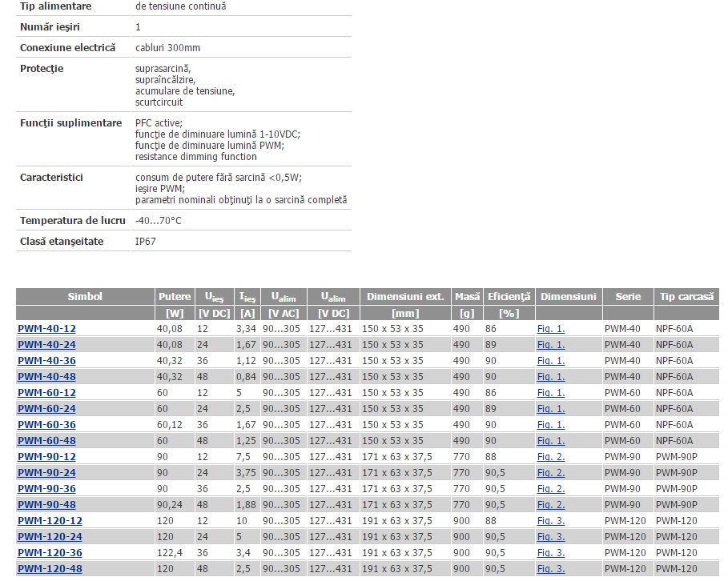Open Fig. 1. link in PWM-40-48 row

(x=551, y=377)
